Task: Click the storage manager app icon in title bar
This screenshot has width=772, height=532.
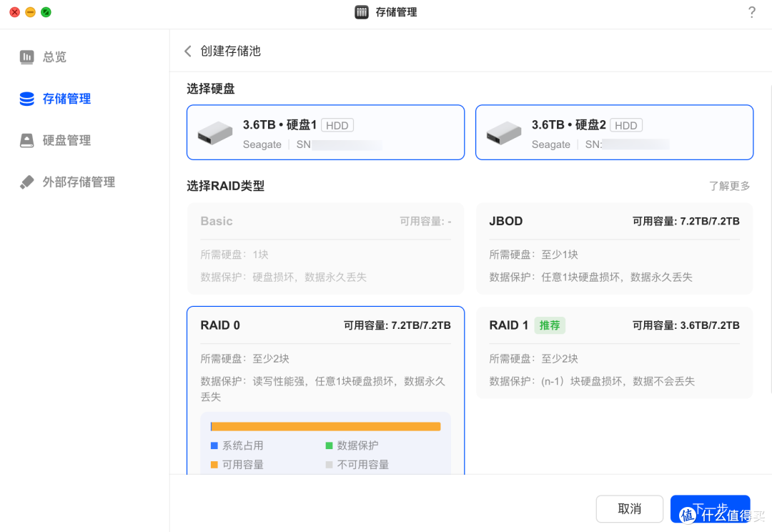Action: (362, 12)
